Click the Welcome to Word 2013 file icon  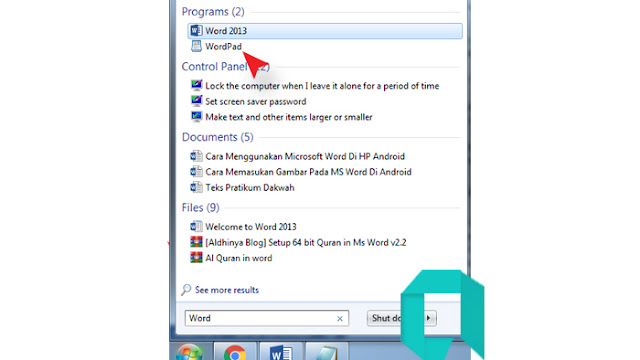196,226
